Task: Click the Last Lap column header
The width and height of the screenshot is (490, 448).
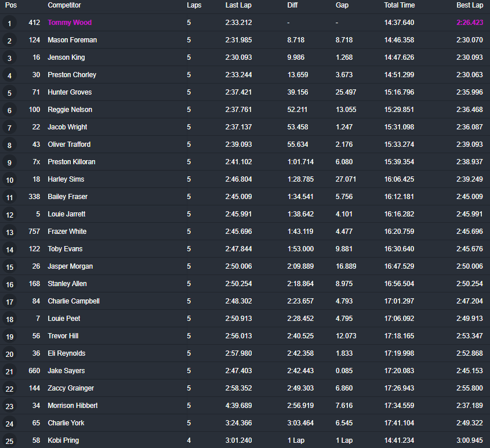Action: 238,5
